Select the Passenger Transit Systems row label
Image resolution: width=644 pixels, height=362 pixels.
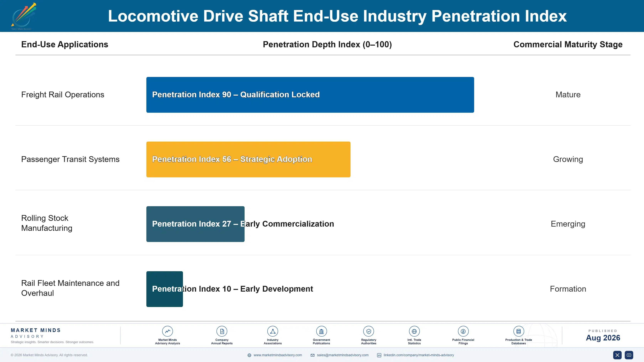point(70,159)
